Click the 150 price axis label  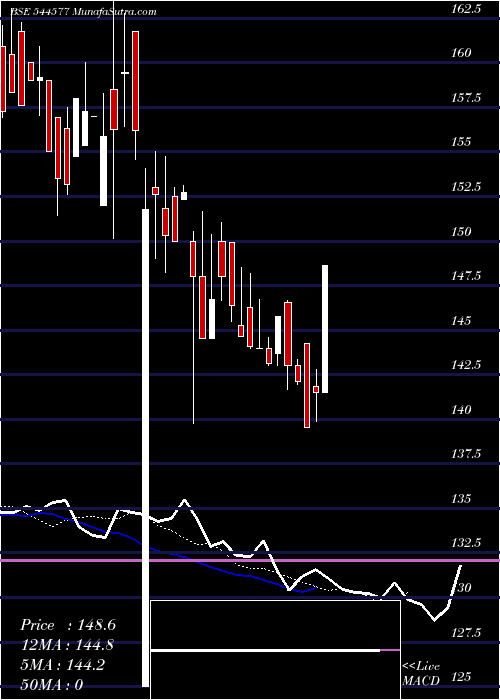(x=461, y=231)
